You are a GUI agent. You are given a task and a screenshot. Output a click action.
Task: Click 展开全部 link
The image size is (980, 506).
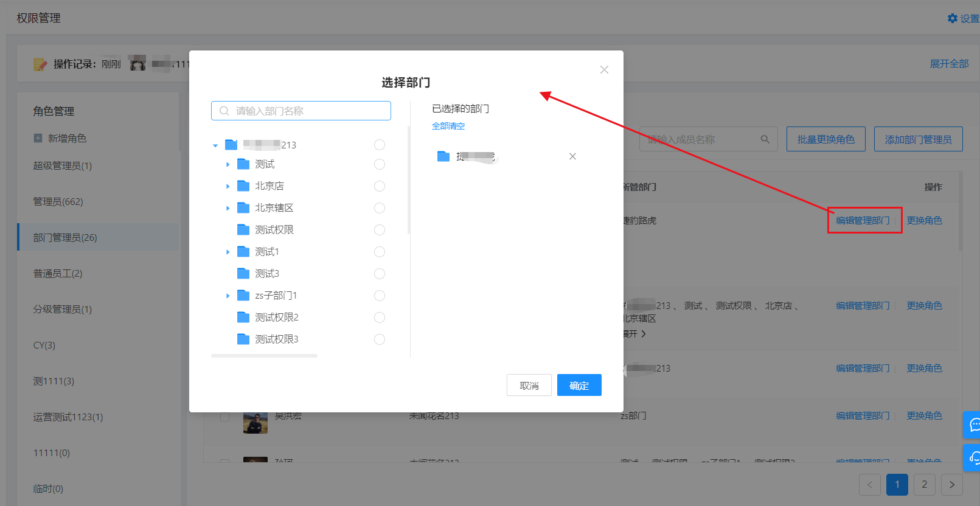[x=949, y=63]
